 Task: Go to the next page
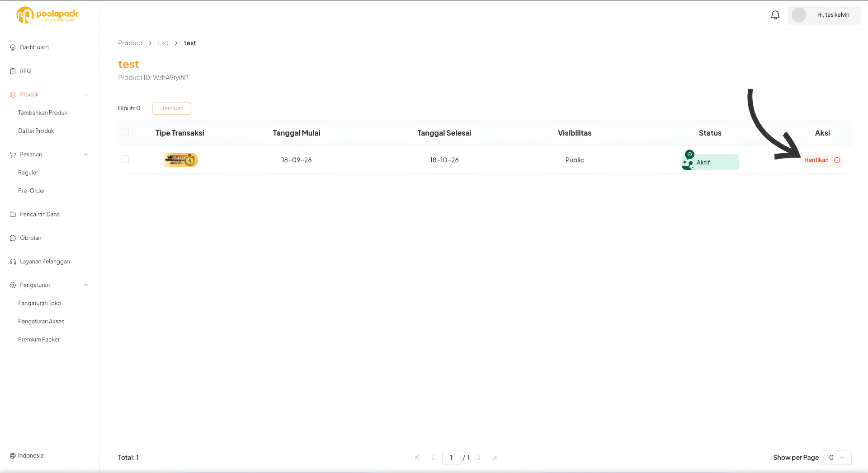(x=479, y=458)
